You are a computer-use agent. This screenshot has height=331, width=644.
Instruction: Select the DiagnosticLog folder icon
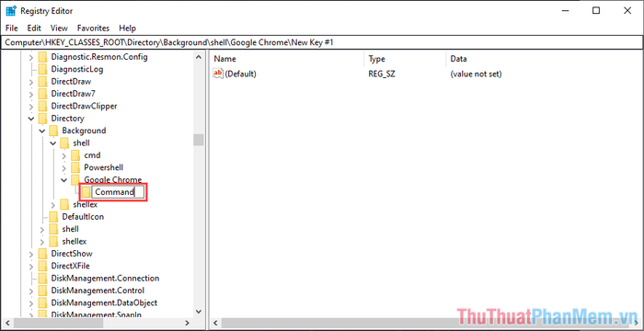(x=42, y=69)
